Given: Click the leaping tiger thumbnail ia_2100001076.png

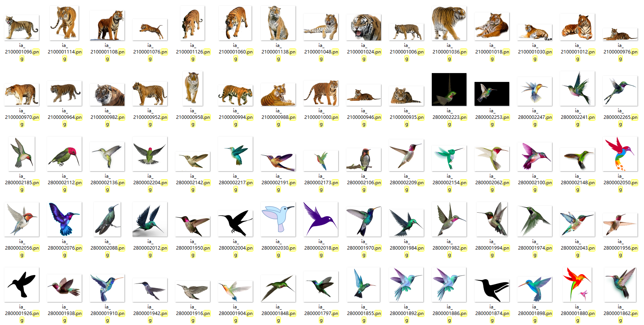Looking at the screenshot, I should click(x=150, y=30).
